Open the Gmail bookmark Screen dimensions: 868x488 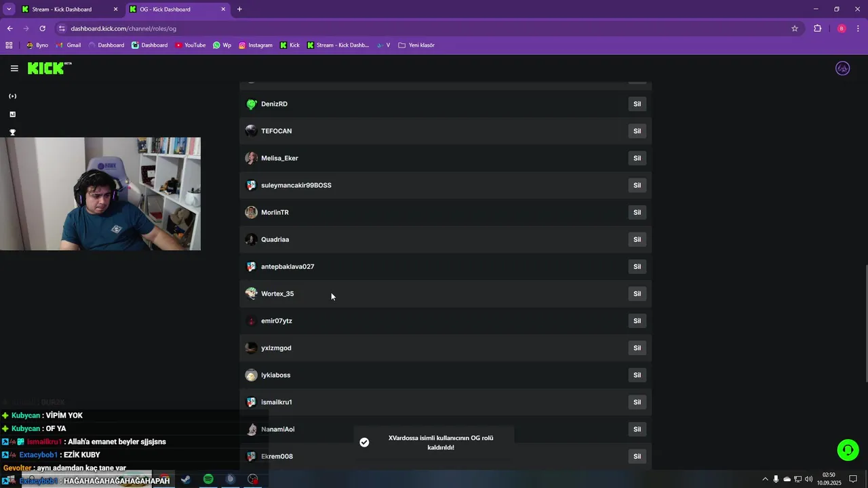click(68, 45)
